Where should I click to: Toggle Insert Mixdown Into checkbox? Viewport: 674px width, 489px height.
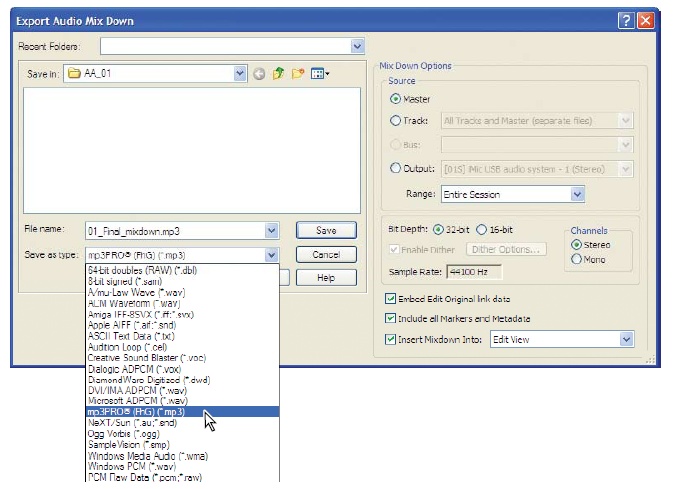390,339
